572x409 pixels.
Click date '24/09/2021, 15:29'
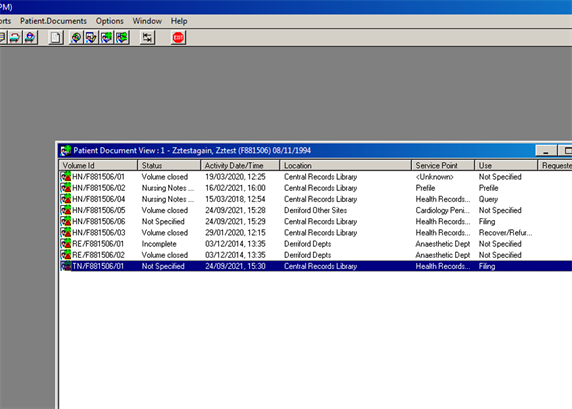tap(235, 221)
